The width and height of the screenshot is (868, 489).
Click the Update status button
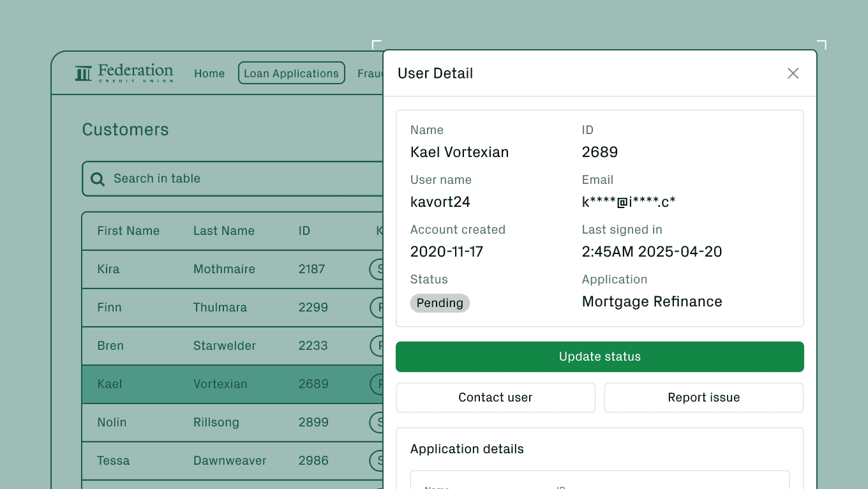[599, 356]
